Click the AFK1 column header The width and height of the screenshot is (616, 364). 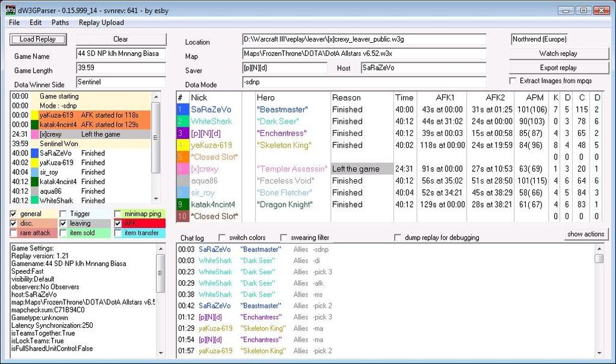(x=445, y=97)
